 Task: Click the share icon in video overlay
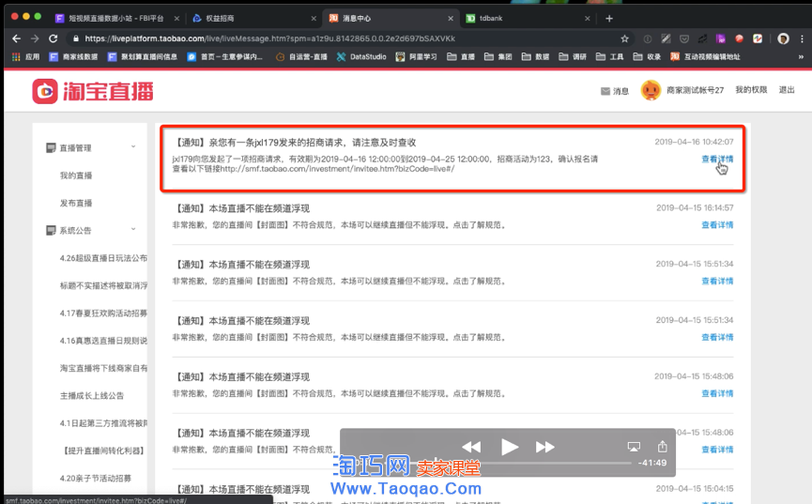coord(662,446)
